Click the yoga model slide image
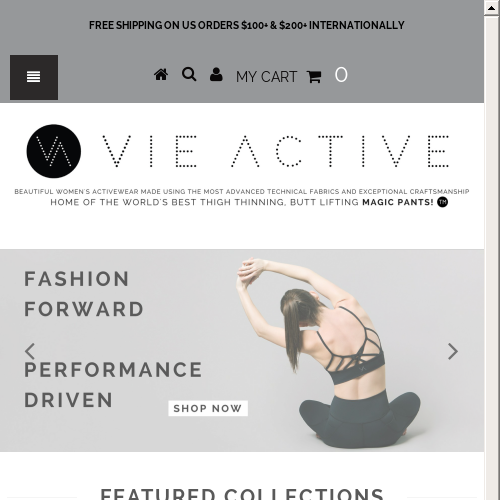This screenshot has height=500, width=500. click(x=328, y=352)
